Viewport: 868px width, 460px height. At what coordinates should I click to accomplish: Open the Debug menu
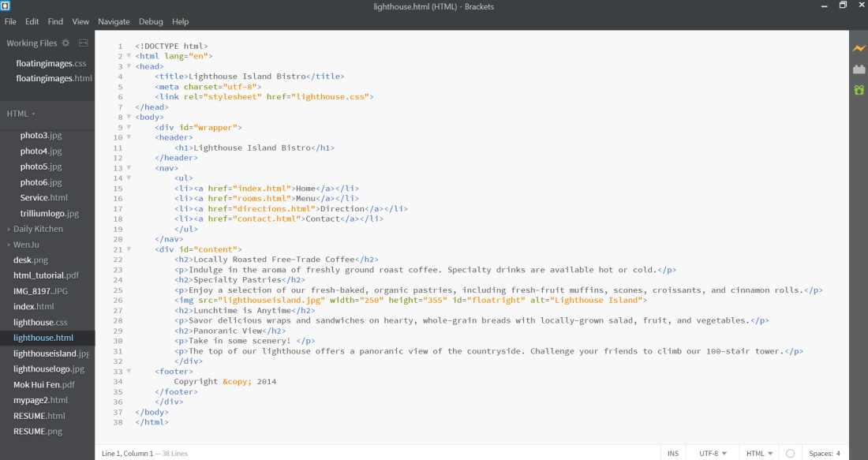pyautogui.click(x=151, y=21)
